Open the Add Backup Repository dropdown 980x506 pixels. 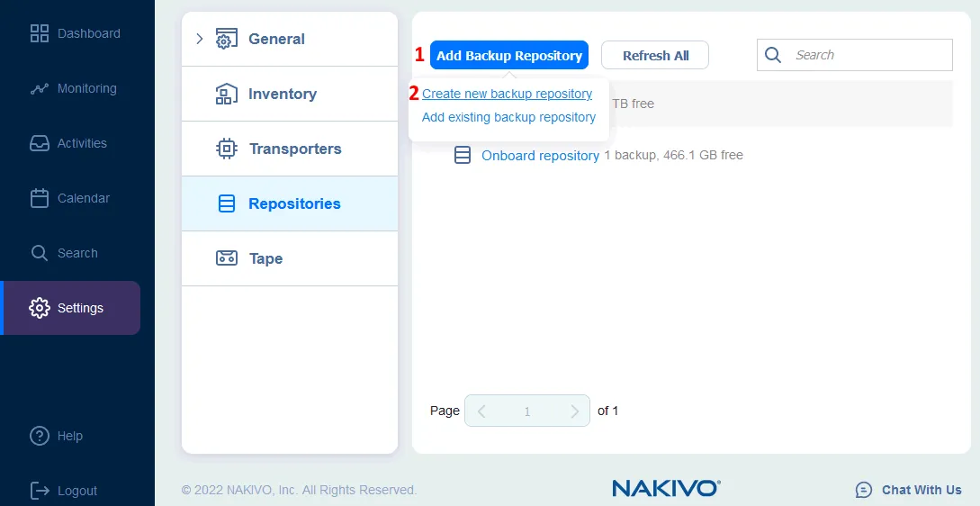coord(508,56)
